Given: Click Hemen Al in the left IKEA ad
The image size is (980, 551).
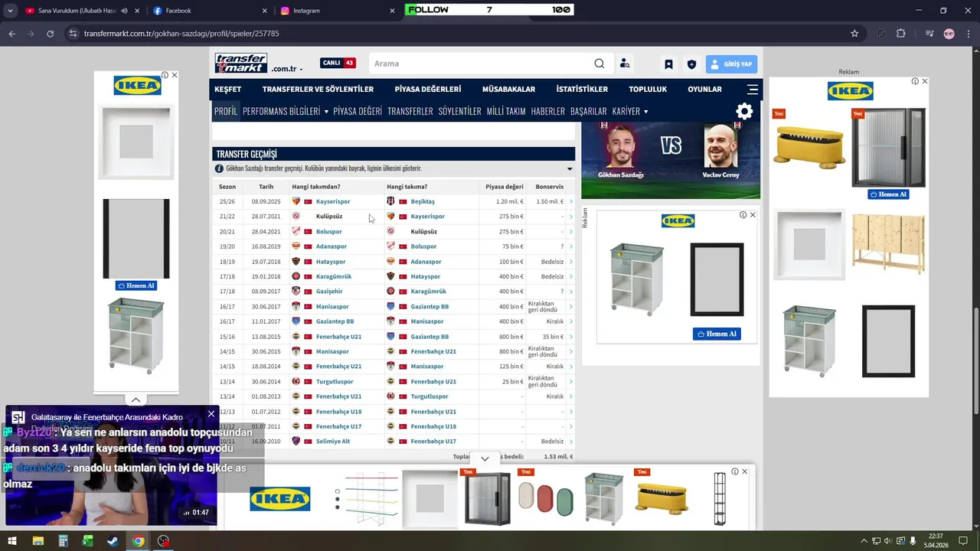Looking at the screenshot, I should click(x=136, y=285).
